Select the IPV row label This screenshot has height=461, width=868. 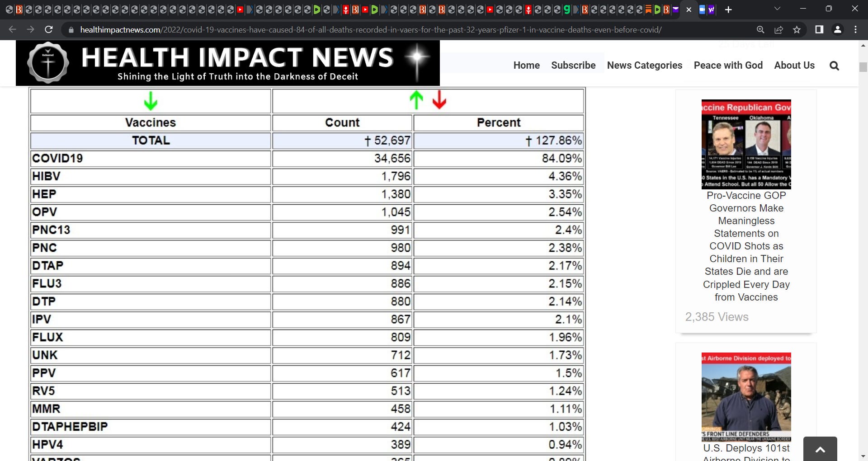point(42,320)
